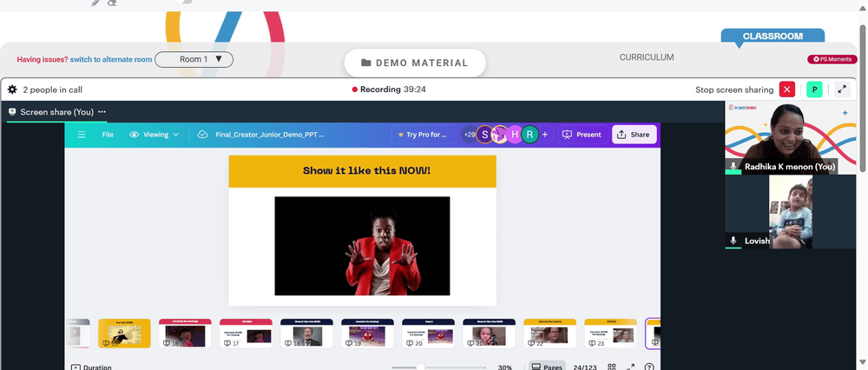Click the PS Moments badge
The height and width of the screenshot is (370, 868).
832,59
